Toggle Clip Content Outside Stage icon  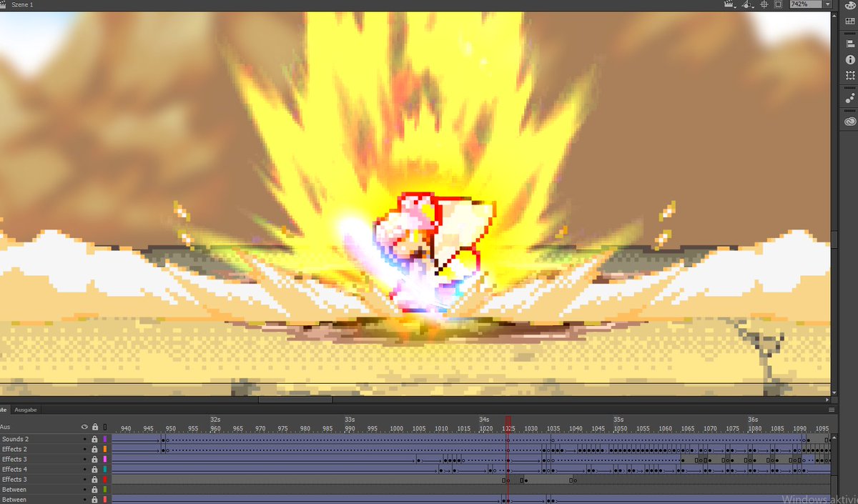tap(779, 4)
